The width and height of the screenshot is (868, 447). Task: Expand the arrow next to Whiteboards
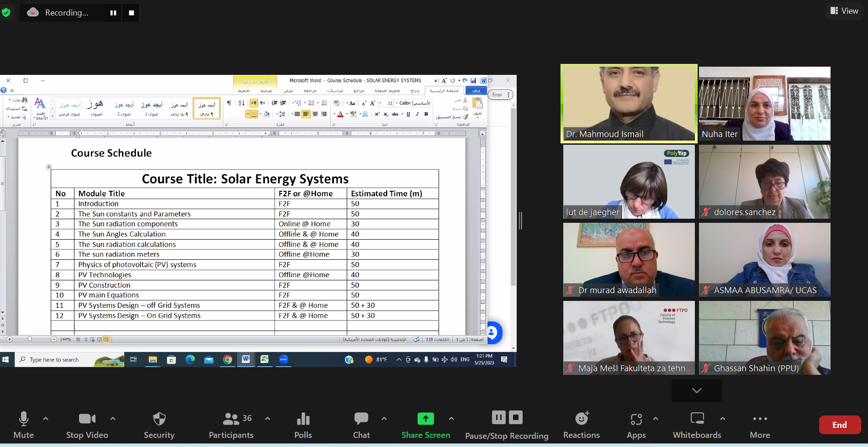point(723,418)
